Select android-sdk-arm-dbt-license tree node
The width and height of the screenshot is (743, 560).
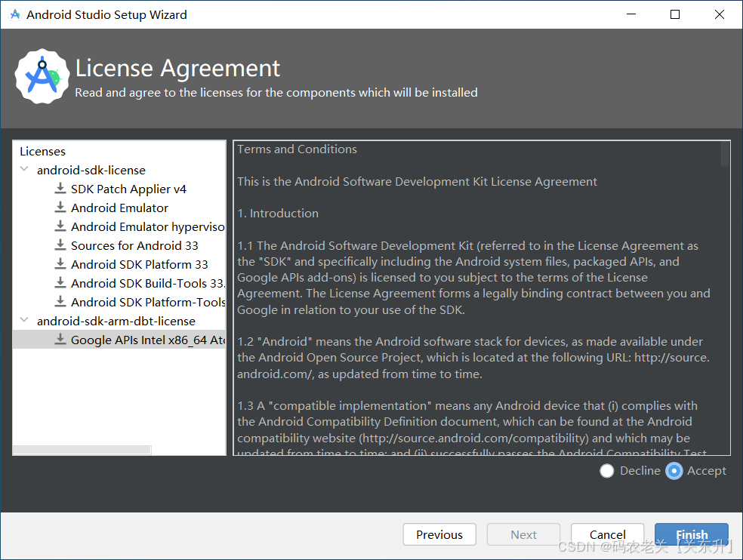[x=116, y=322]
